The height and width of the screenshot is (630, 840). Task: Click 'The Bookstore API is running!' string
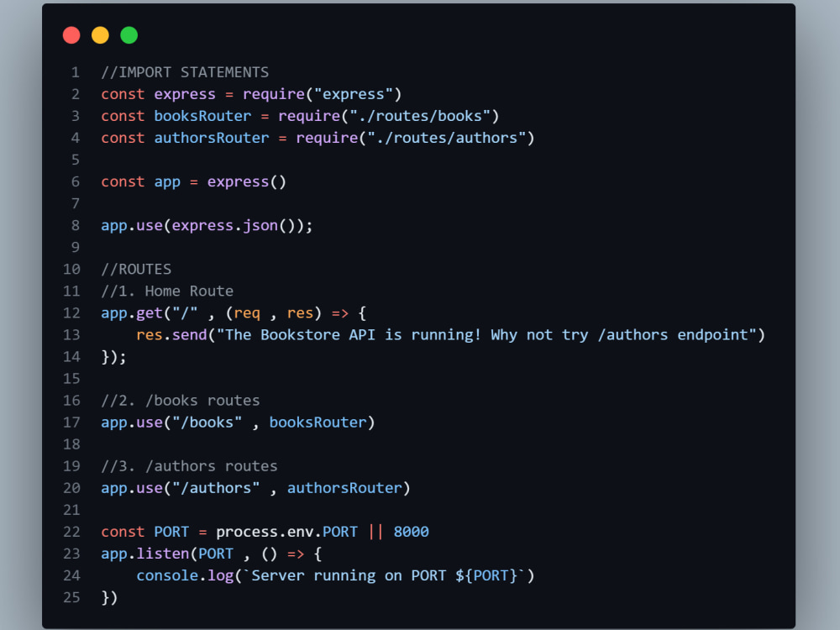click(x=353, y=335)
